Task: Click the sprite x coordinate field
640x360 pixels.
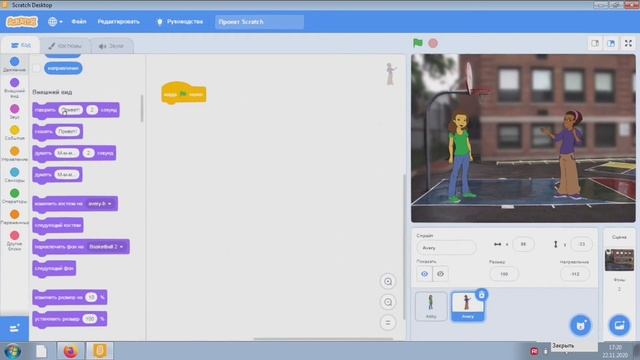Action: [x=523, y=244]
